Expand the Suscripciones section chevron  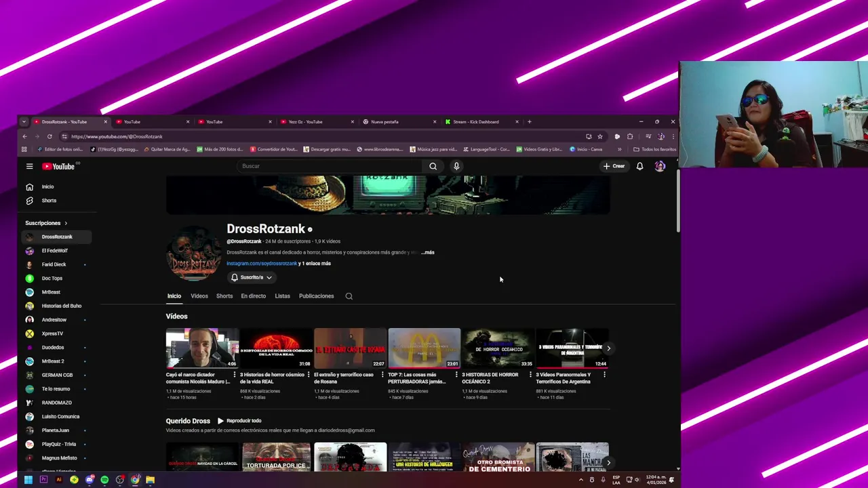coord(66,223)
